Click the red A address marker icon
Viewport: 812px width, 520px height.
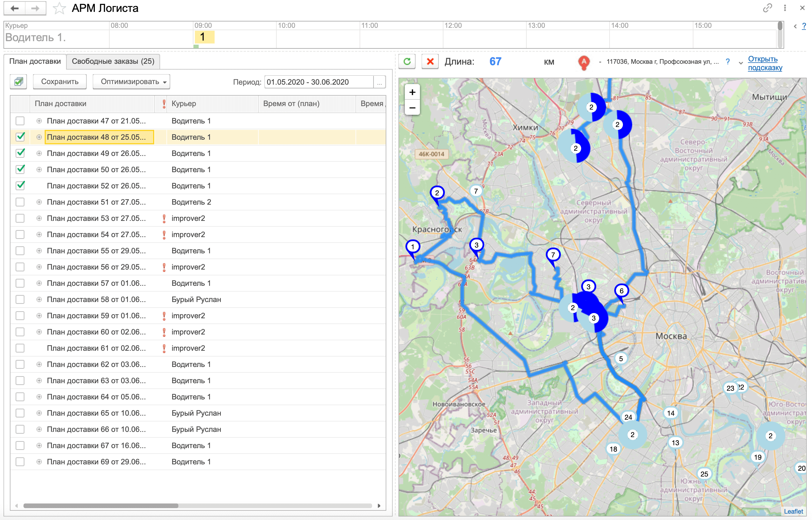[x=584, y=62]
